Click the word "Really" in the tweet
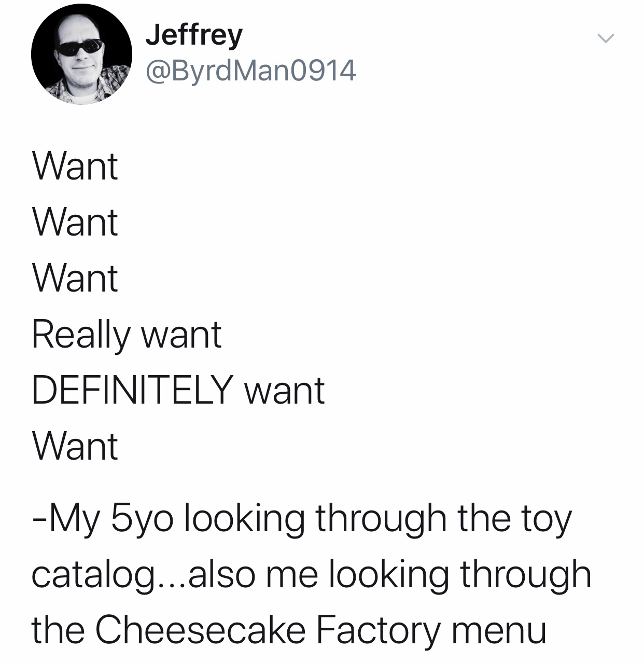 click(x=80, y=335)
